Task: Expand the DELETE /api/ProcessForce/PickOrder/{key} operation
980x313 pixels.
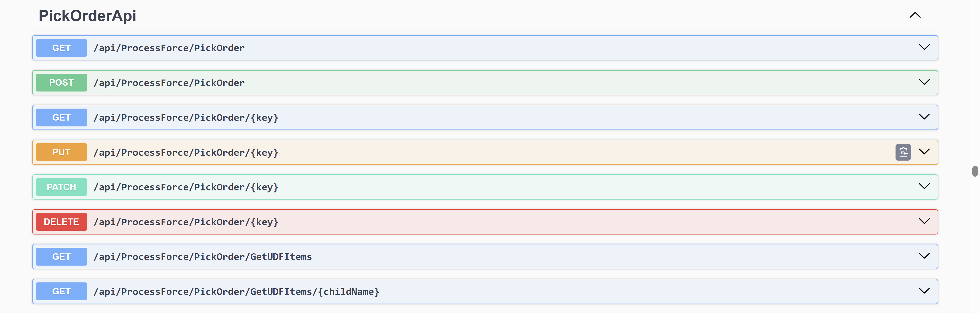Action: click(x=924, y=221)
